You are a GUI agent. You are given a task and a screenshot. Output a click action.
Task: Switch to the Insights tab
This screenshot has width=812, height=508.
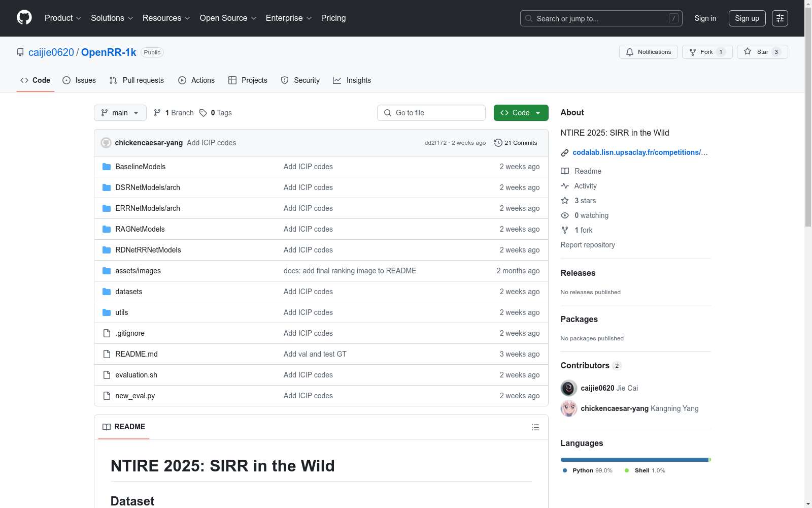(x=352, y=80)
